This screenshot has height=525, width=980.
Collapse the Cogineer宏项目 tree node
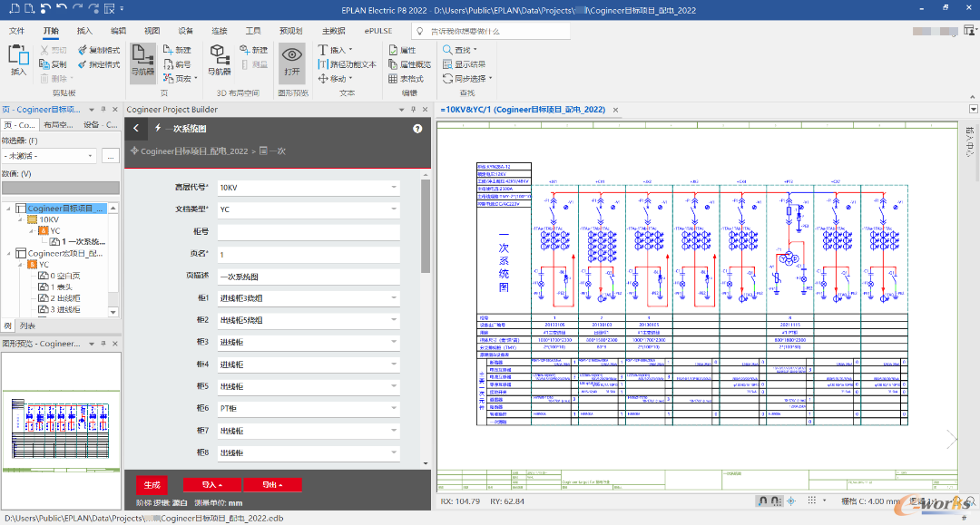[x=9, y=254]
